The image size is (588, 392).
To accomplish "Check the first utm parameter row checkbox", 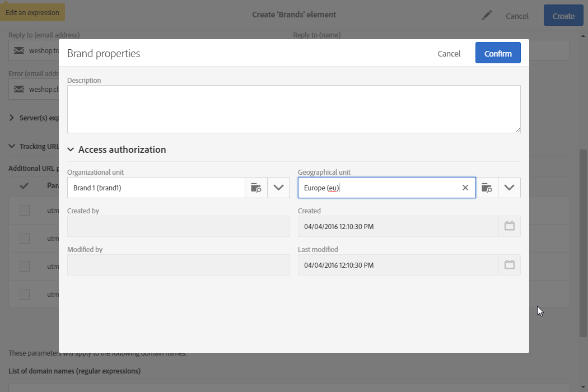I will click(x=25, y=211).
